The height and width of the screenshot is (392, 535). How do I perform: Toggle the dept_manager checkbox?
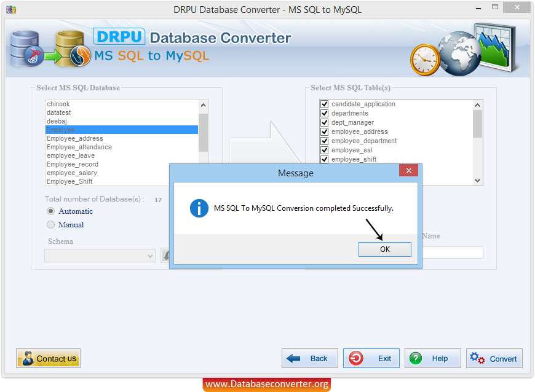click(324, 122)
